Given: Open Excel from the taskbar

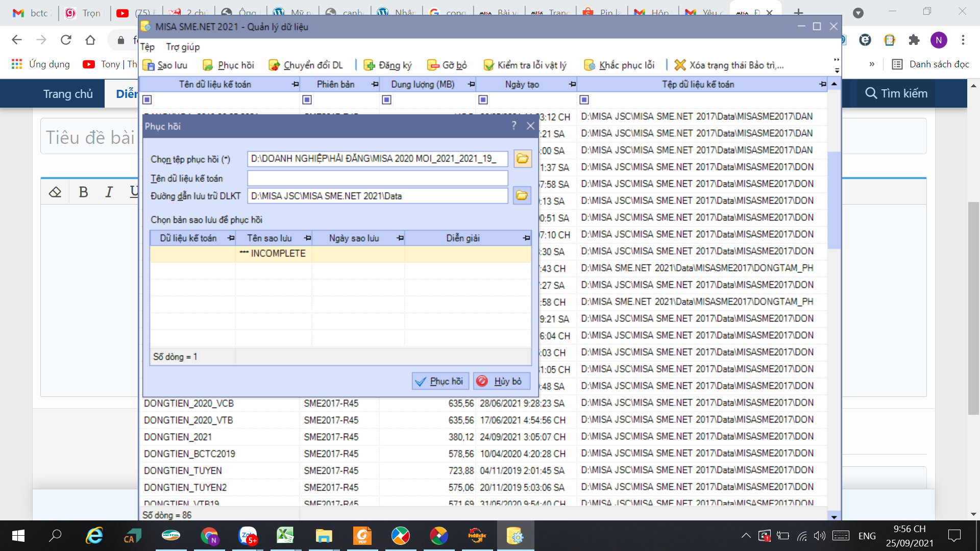Looking at the screenshot, I should (285, 536).
